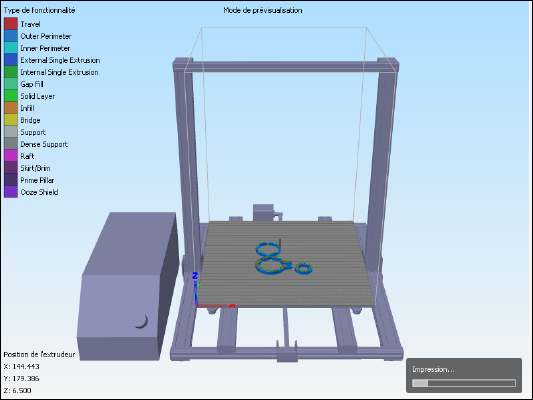
Task: Click the red Travel color swatch
Action: coord(11,24)
